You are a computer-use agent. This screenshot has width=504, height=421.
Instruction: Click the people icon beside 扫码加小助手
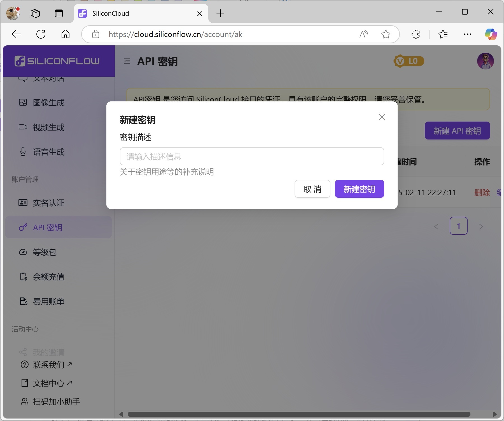click(25, 401)
